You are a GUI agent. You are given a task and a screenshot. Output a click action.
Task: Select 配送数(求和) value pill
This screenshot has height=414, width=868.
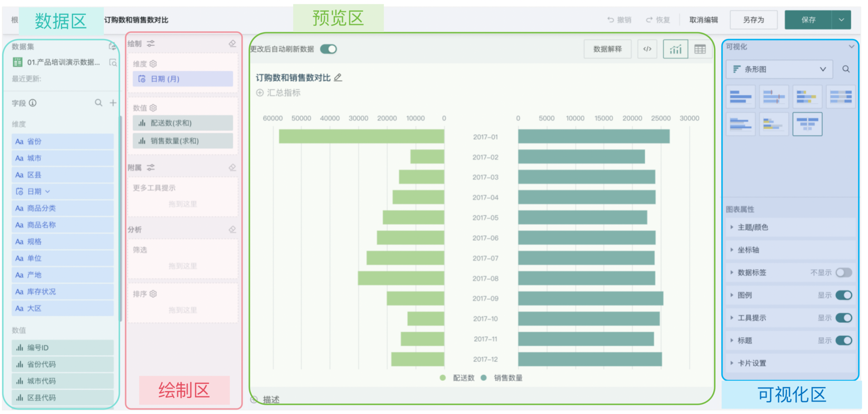(x=183, y=123)
